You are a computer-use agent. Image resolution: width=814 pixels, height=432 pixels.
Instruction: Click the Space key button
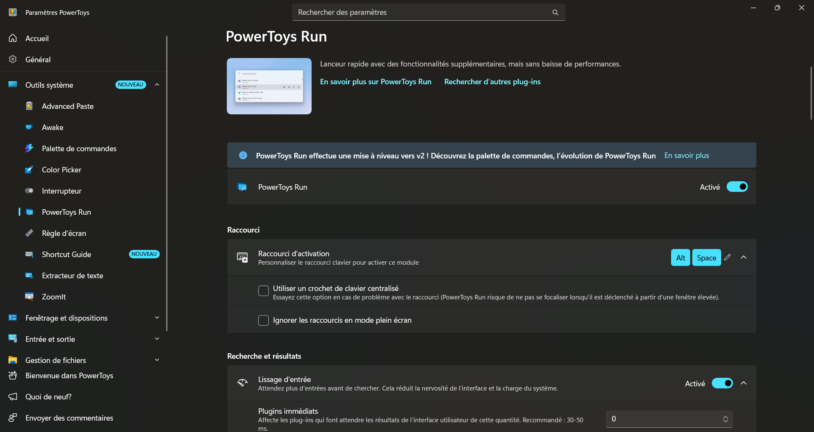pyautogui.click(x=706, y=258)
